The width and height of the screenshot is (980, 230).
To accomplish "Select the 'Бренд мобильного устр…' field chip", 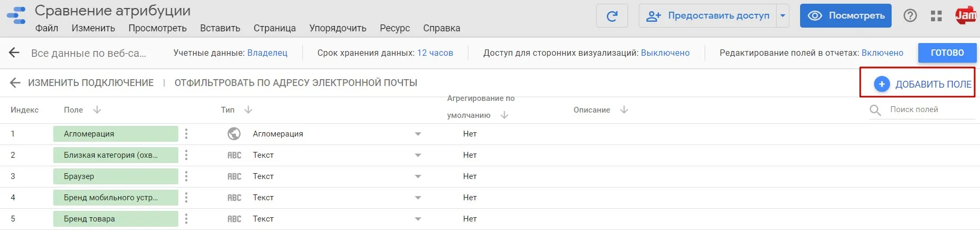I will tap(116, 198).
